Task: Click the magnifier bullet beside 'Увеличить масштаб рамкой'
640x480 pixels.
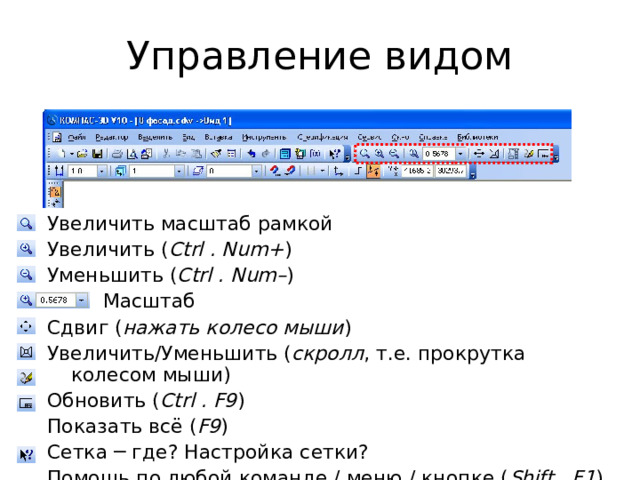Action: [26, 224]
